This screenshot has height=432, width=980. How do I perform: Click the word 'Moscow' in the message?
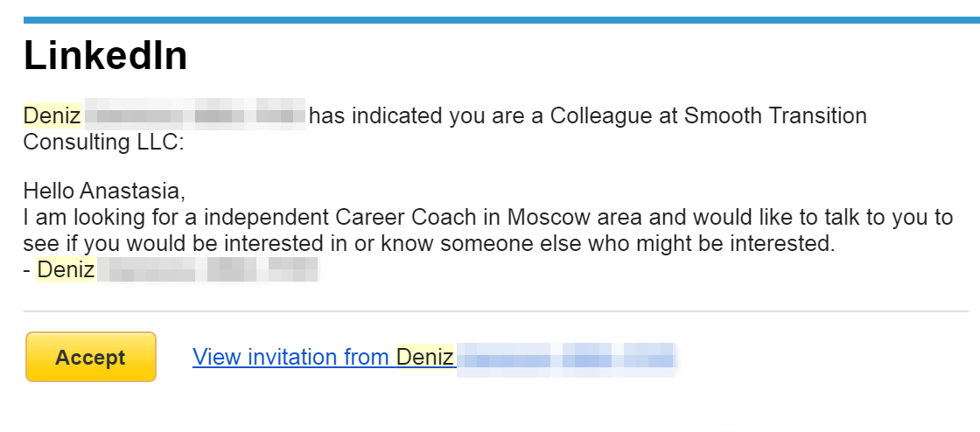point(549,217)
